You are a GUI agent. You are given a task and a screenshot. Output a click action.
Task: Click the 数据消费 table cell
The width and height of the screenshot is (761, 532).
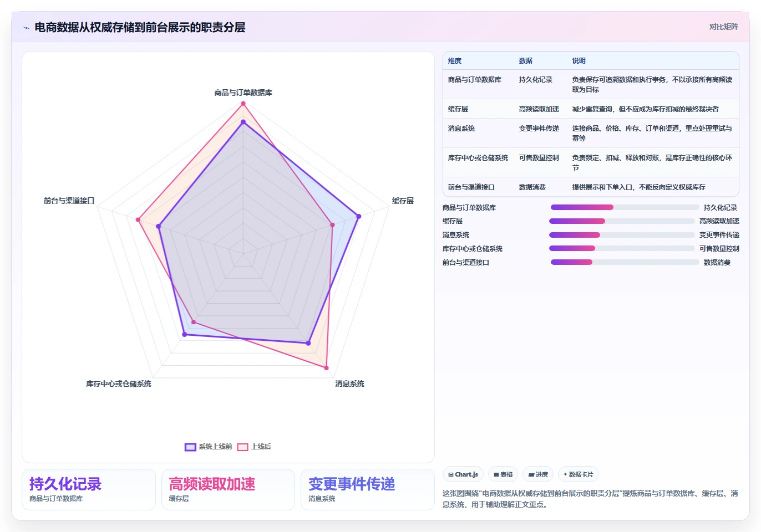pyautogui.click(x=532, y=187)
